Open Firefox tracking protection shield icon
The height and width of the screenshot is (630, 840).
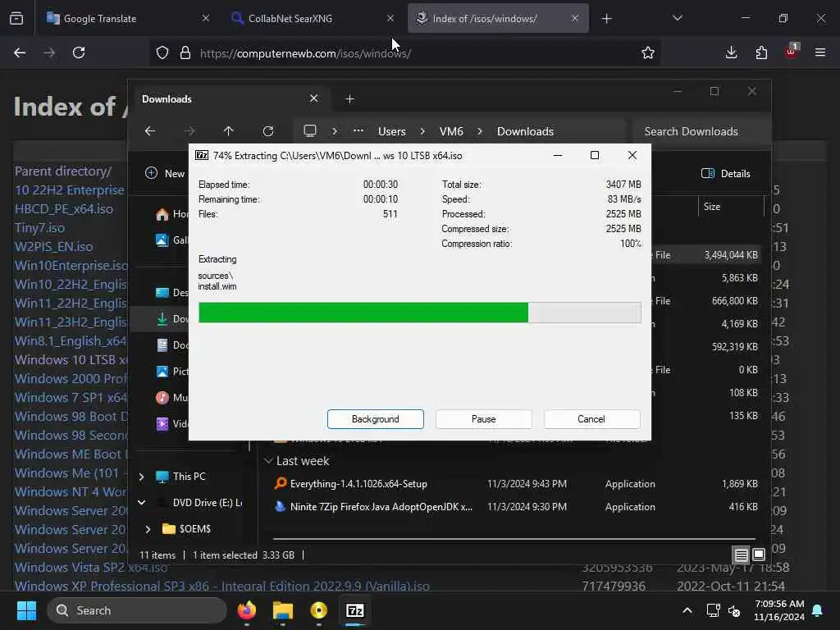(162, 52)
